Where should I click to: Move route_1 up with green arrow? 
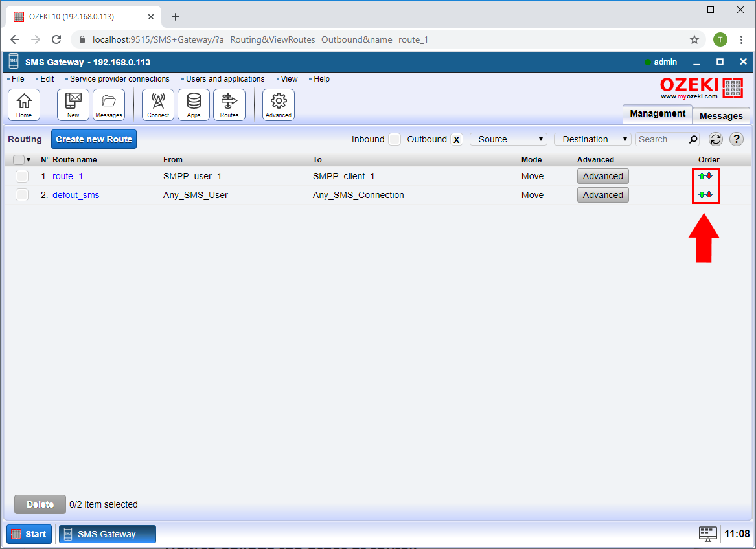(x=702, y=176)
